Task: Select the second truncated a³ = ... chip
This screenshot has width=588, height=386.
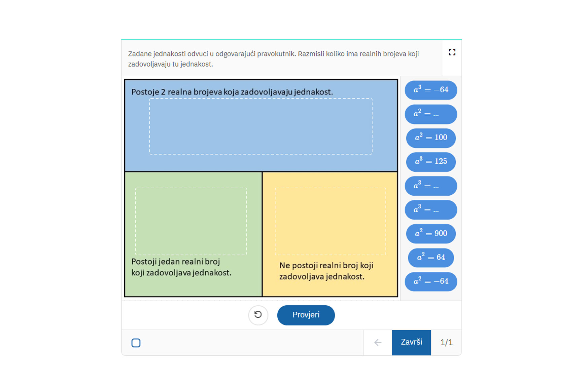Action: point(431,210)
